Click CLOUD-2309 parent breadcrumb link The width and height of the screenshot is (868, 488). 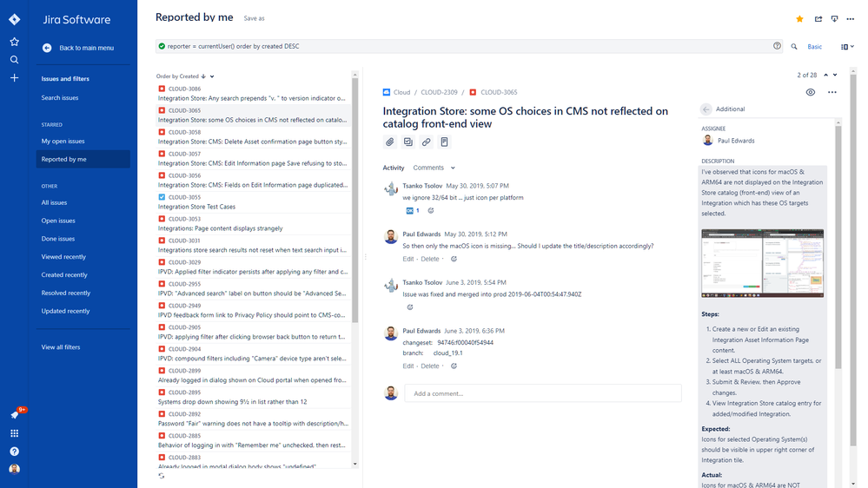[439, 92]
